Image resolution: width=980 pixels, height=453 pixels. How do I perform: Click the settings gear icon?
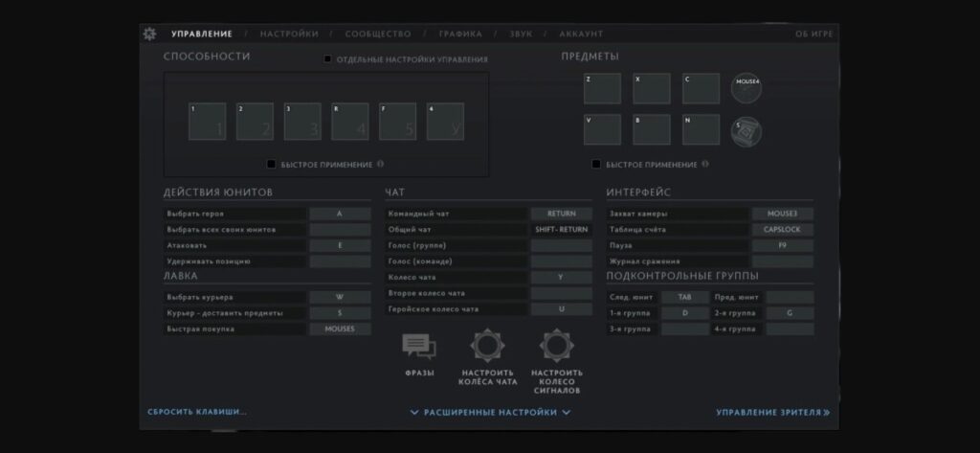coord(149,34)
